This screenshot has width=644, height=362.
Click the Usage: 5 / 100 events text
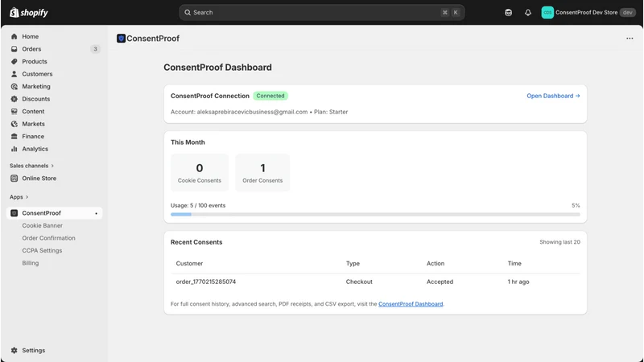(x=198, y=206)
